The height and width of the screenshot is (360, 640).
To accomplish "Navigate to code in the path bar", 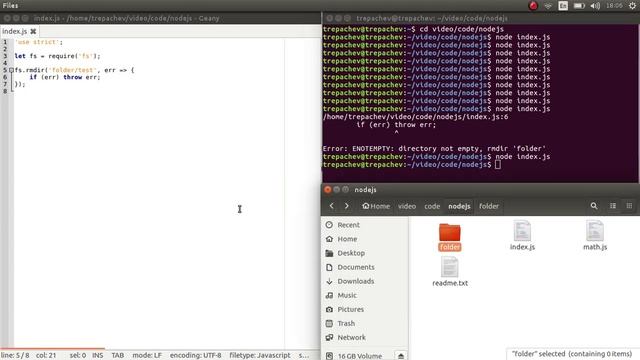I will click(432, 206).
